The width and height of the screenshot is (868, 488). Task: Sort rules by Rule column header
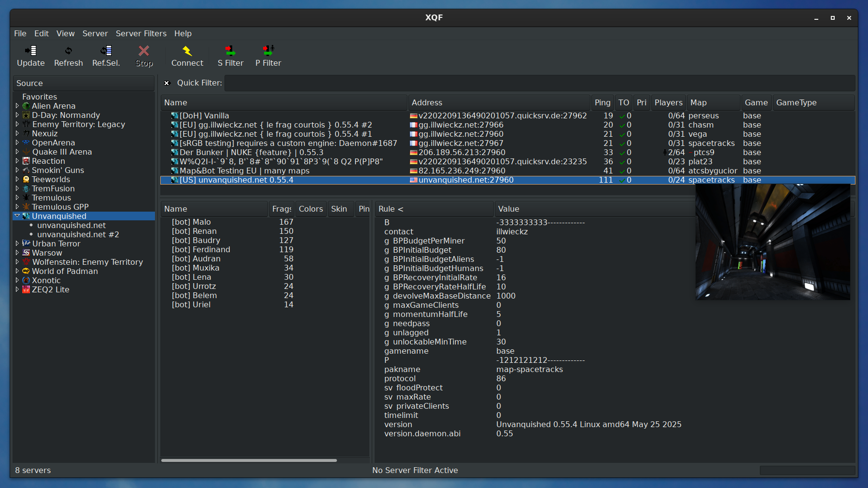[x=434, y=209]
